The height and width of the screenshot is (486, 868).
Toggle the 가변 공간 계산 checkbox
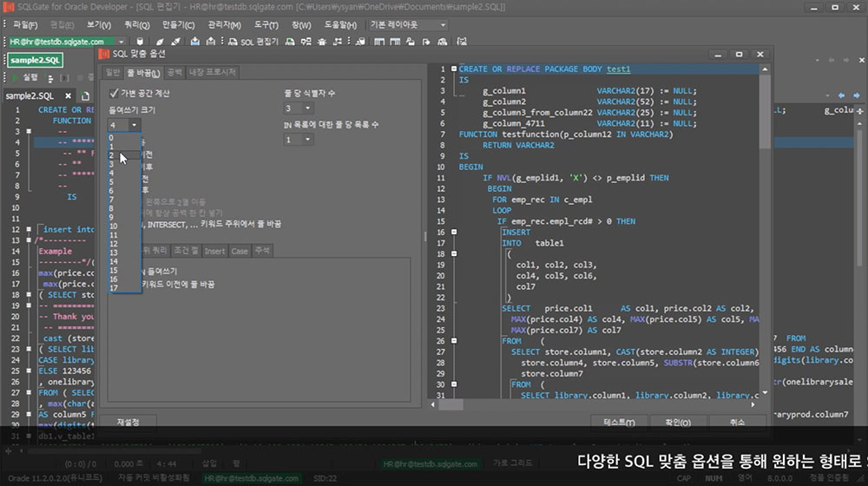coord(114,93)
